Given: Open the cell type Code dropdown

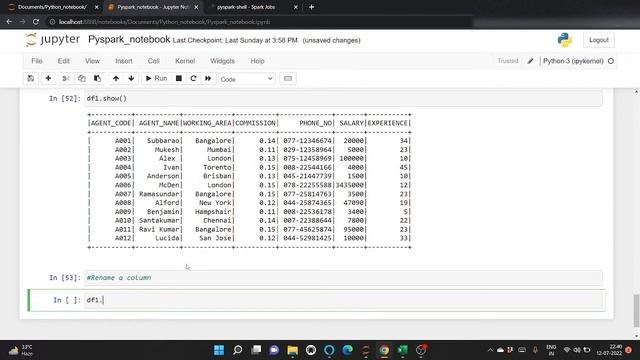Looking at the screenshot, I should tap(247, 79).
